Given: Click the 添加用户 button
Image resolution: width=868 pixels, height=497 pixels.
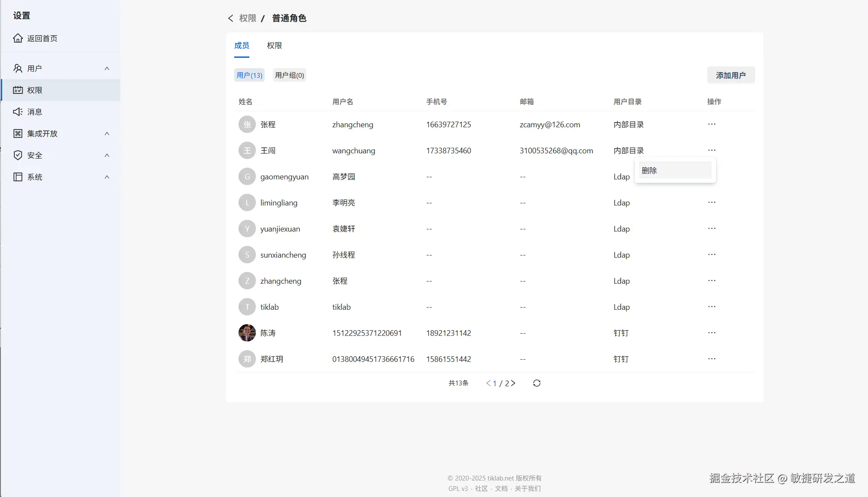Looking at the screenshot, I should pyautogui.click(x=731, y=75).
